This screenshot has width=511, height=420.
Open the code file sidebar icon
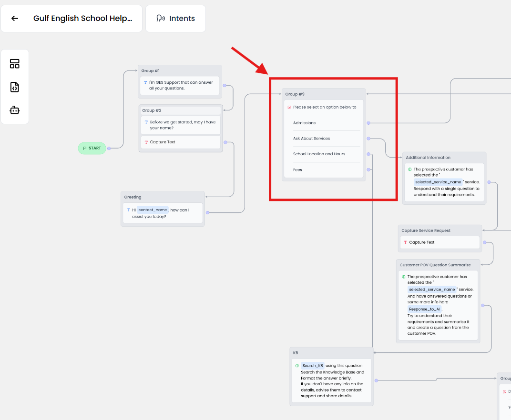click(15, 87)
